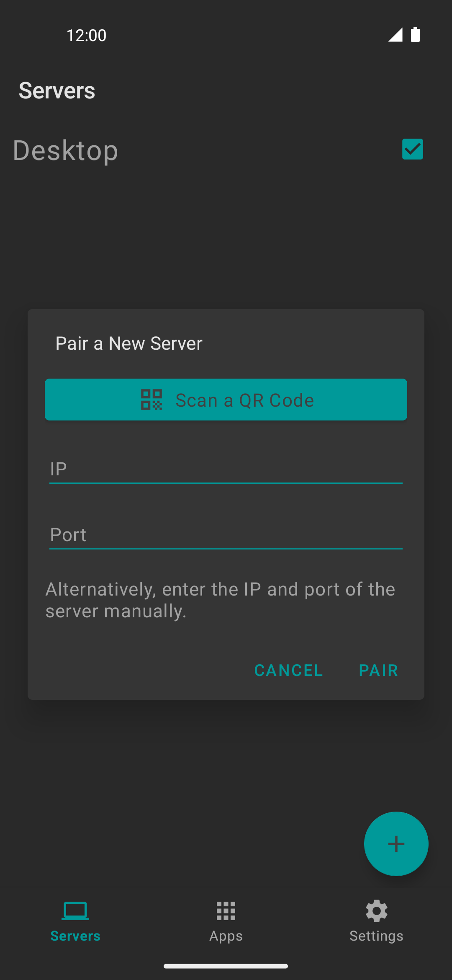Tap the Servers page heading
The height and width of the screenshot is (980, 452).
[x=57, y=90]
